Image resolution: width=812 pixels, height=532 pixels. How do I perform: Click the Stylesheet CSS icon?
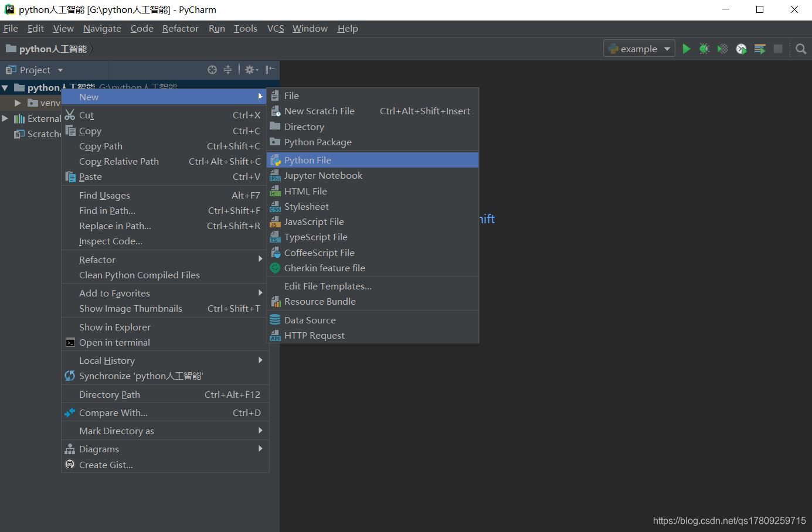[x=275, y=206]
